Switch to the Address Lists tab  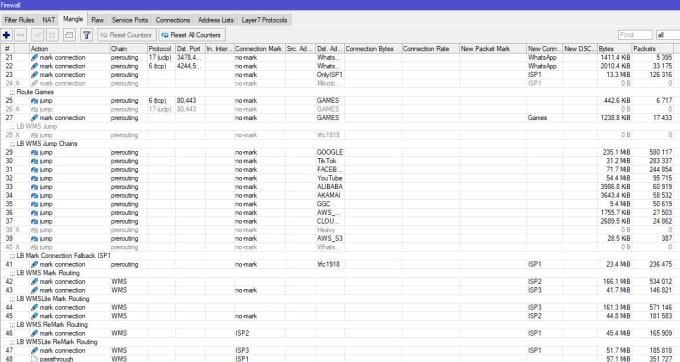pos(216,20)
